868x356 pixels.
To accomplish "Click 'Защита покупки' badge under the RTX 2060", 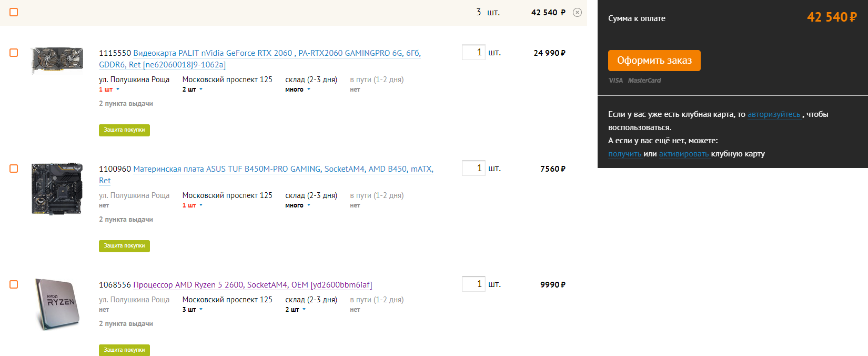I will [124, 130].
